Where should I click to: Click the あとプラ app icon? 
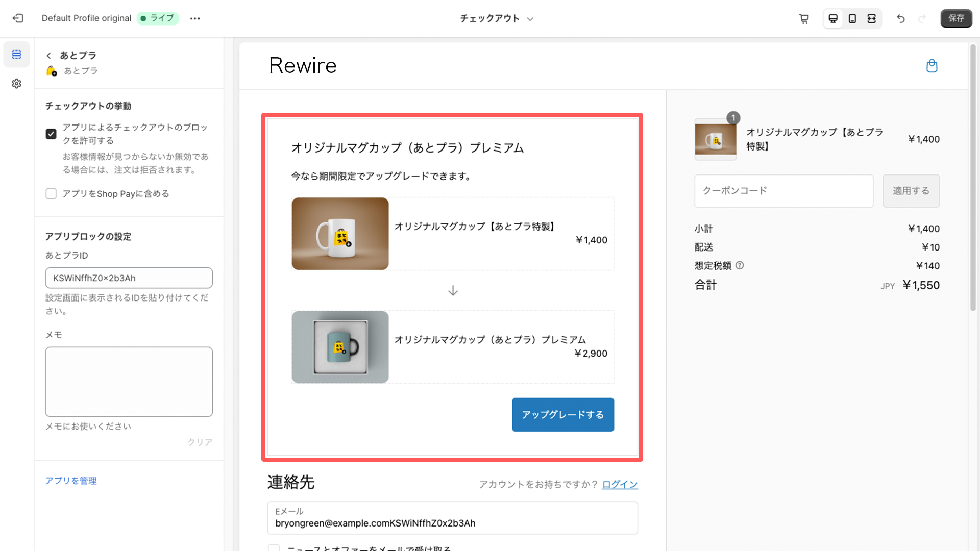52,71
